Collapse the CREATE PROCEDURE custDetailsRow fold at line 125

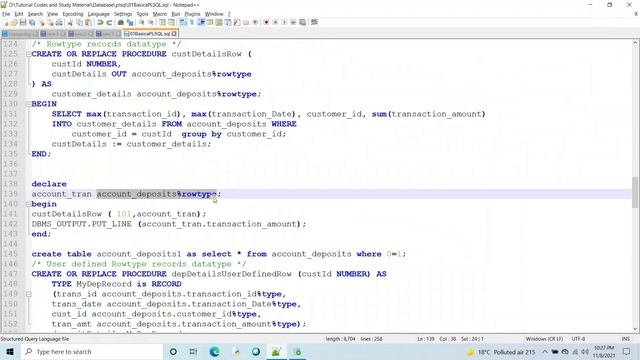pos(28,54)
